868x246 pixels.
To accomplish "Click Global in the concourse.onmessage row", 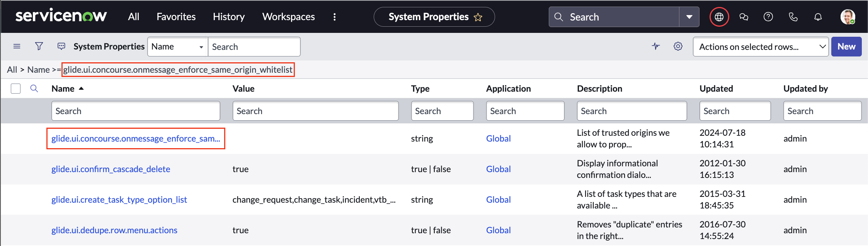I will tap(499, 138).
